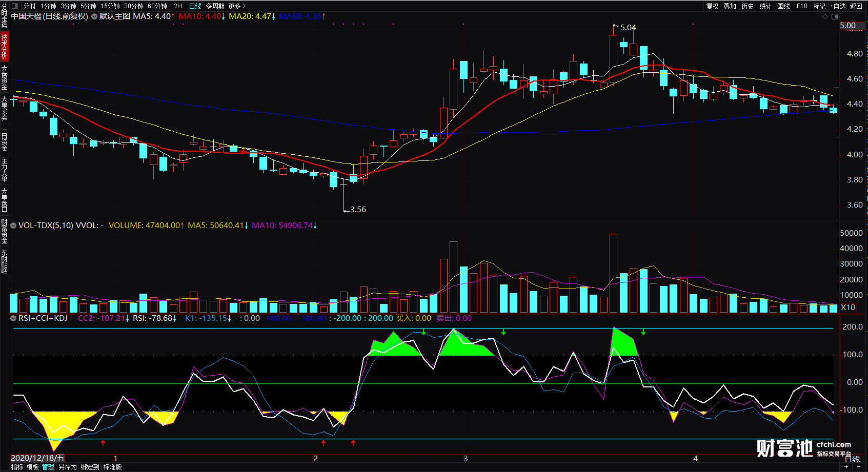Viewport: 868px width, 472px height.
Task: Click the 模板 template tab at bottom
Action: click(x=32, y=467)
